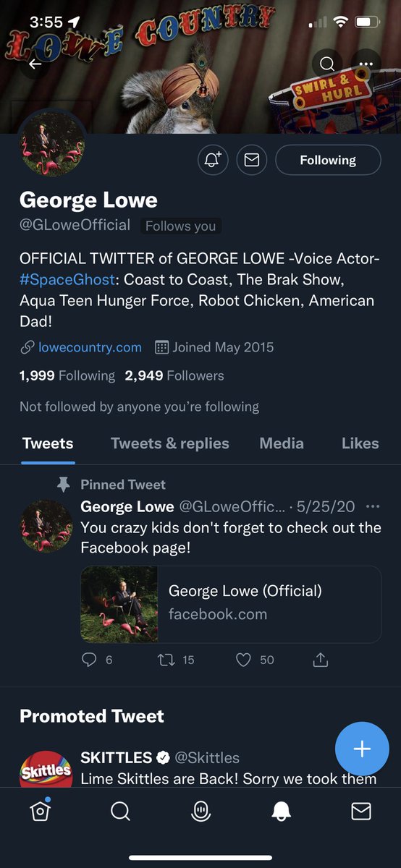Expand pinned tweet three-dot menu
The height and width of the screenshot is (868, 401).
373,506
